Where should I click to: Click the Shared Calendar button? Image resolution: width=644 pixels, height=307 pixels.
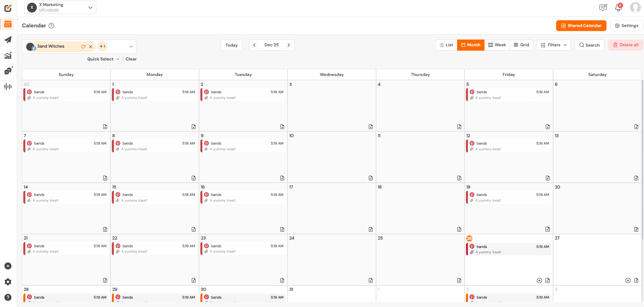coord(581,25)
